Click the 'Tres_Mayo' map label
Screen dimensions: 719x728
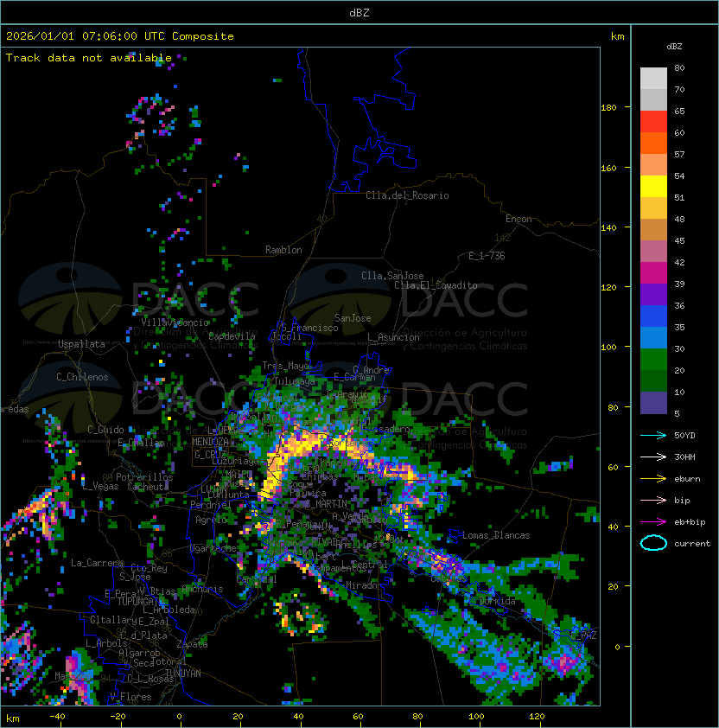tap(286, 366)
